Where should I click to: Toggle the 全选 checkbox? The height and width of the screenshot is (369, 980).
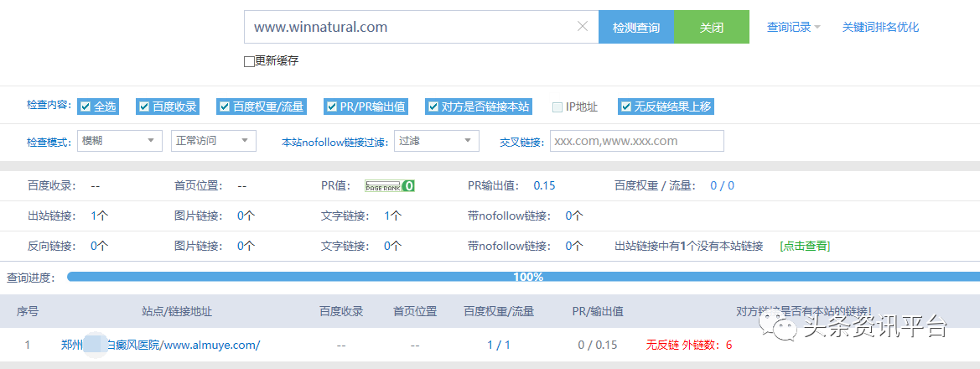(85, 107)
